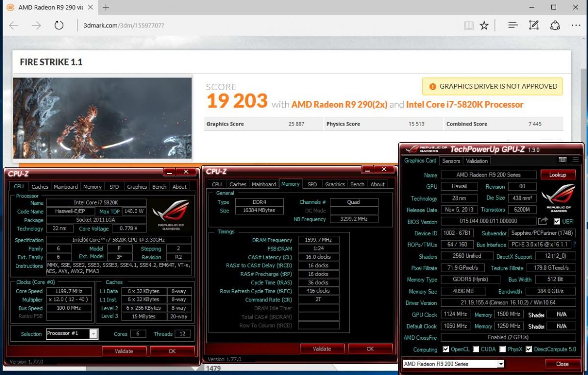The image size is (588, 375).
Task: Go back in the Edge browser
Action: pos(14,25)
